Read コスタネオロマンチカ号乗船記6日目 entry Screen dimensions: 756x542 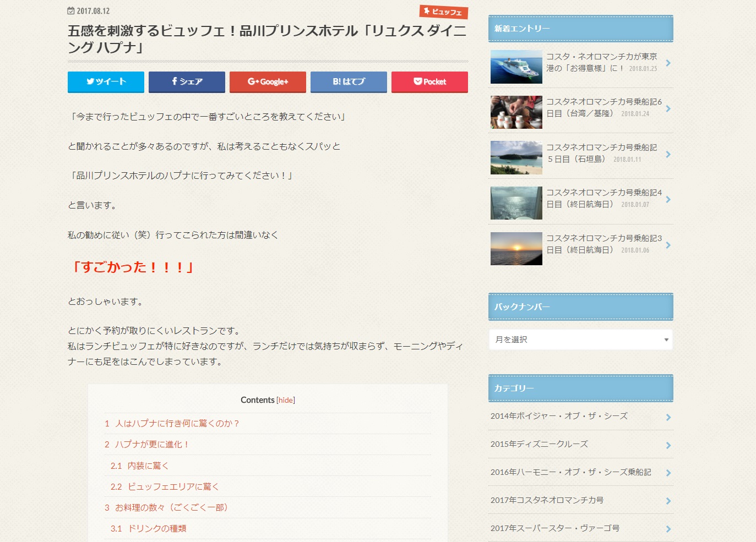pos(604,107)
